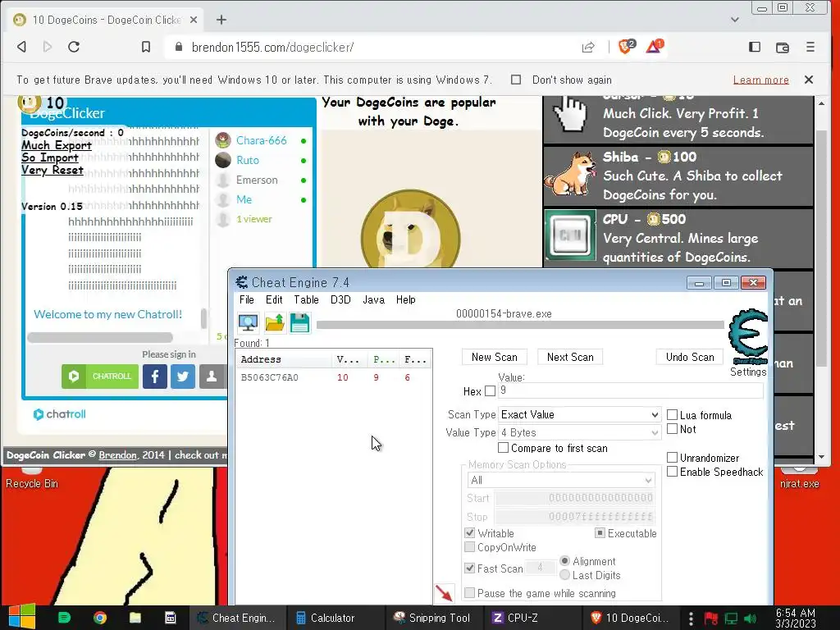Viewport: 840px width, 630px height.
Task: Click the save floppy disk icon
Action: (300, 323)
